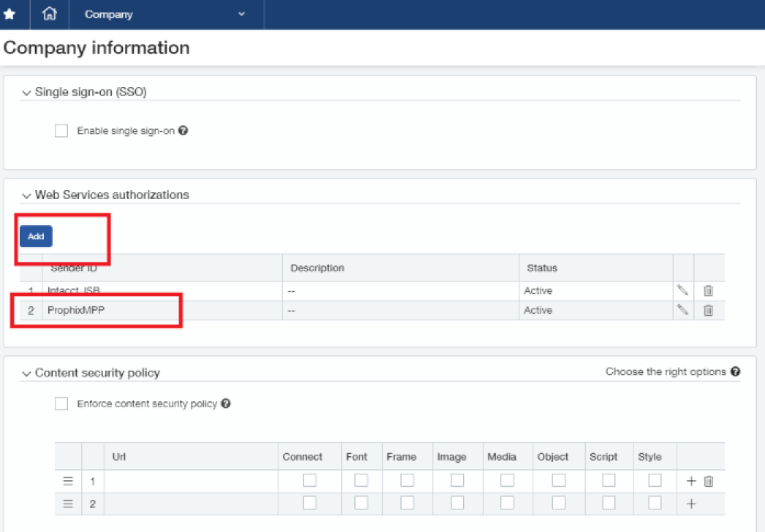This screenshot has width=765, height=532.
Task: Select Active status of Intacct_ISB row
Action: (x=538, y=291)
